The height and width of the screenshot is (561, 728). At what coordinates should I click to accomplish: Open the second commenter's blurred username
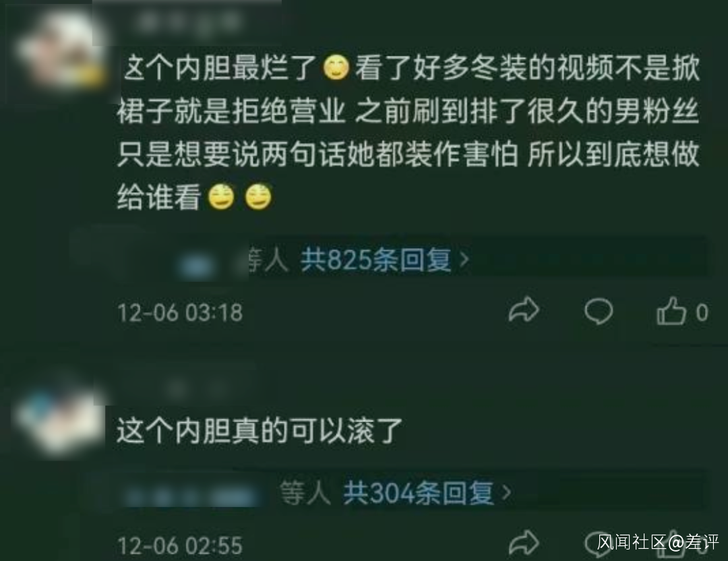pos(186,386)
